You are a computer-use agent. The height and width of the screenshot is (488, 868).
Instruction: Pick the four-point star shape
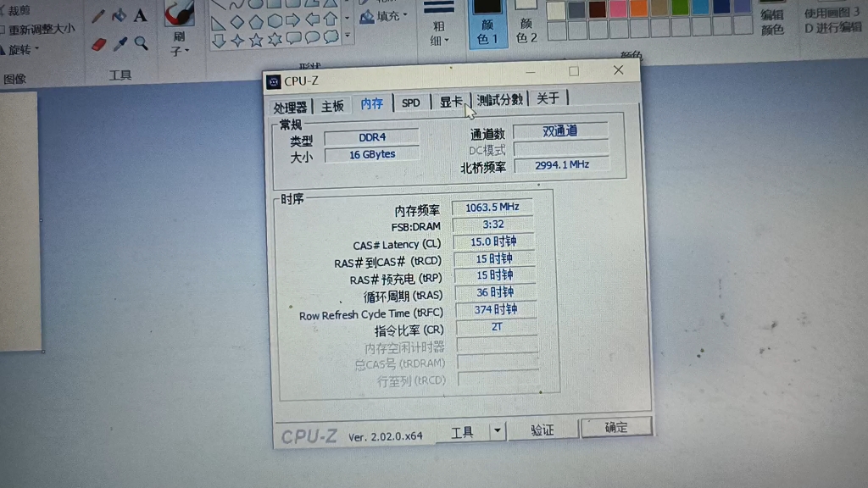[237, 41]
